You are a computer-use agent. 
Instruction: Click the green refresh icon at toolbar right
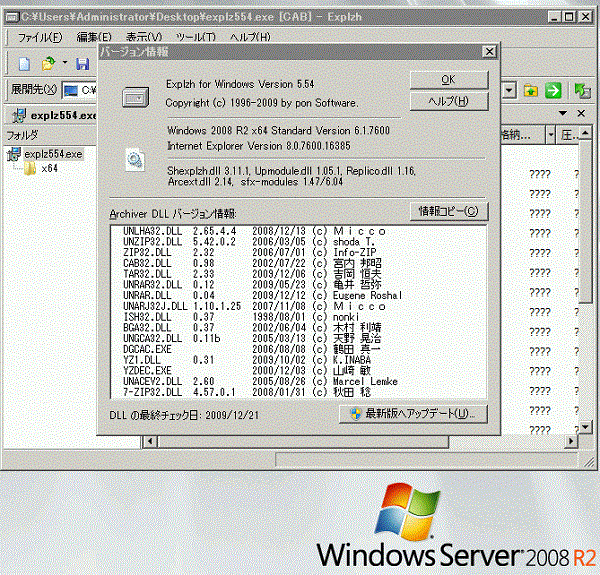582,91
